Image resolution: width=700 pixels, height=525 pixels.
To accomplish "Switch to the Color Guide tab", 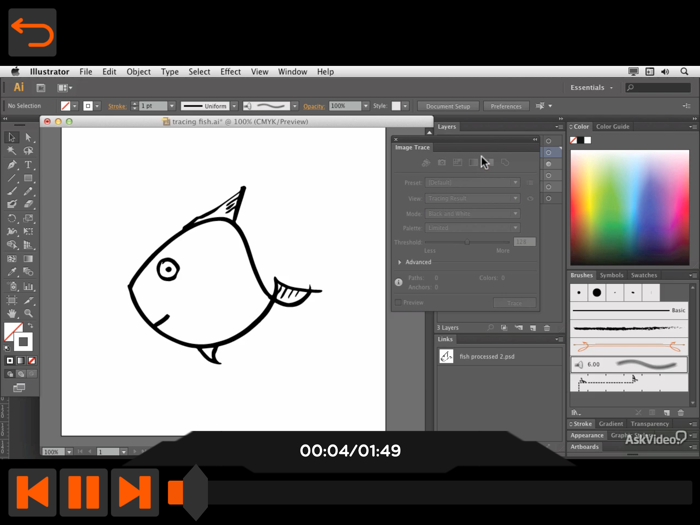I will pos(612,126).
